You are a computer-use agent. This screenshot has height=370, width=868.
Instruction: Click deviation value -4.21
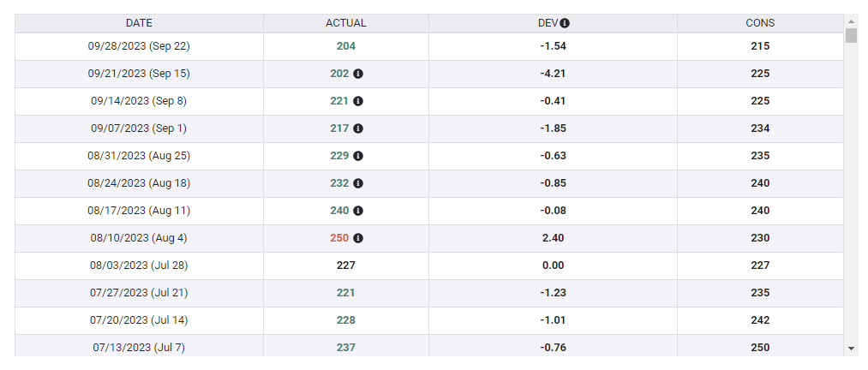point(553,74)
